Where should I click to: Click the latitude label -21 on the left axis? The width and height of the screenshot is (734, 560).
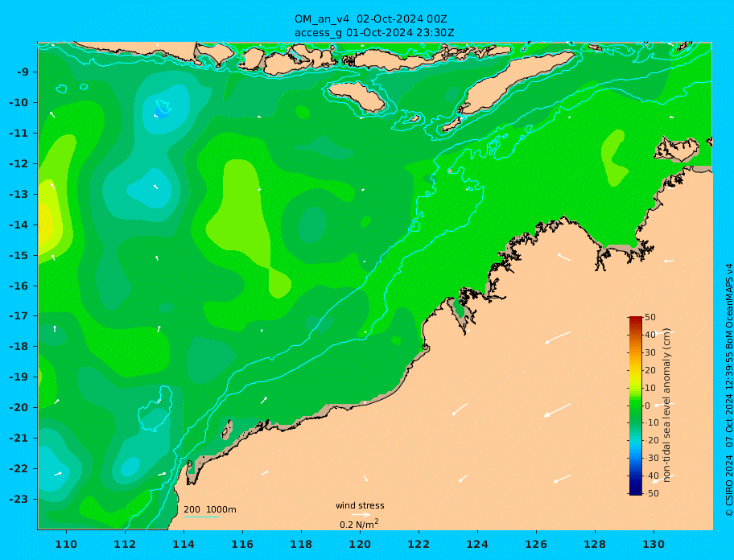pos(19,439)
